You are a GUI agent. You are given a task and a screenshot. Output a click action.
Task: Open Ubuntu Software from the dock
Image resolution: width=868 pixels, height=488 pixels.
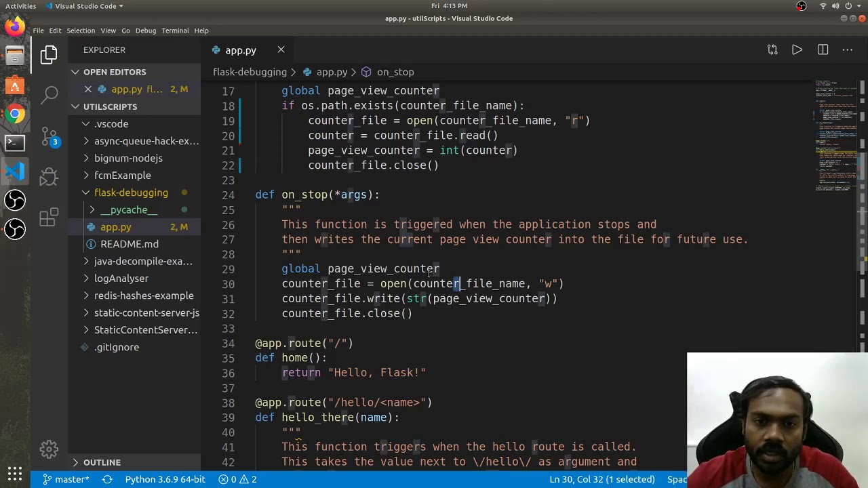click(x=15, y=85)
